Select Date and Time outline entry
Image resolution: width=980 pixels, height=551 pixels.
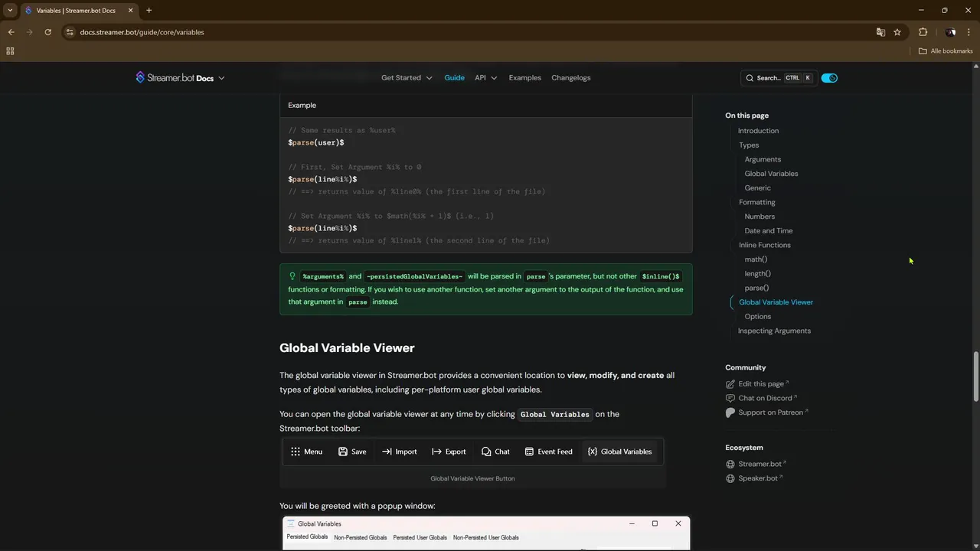(x=769, y=231)
